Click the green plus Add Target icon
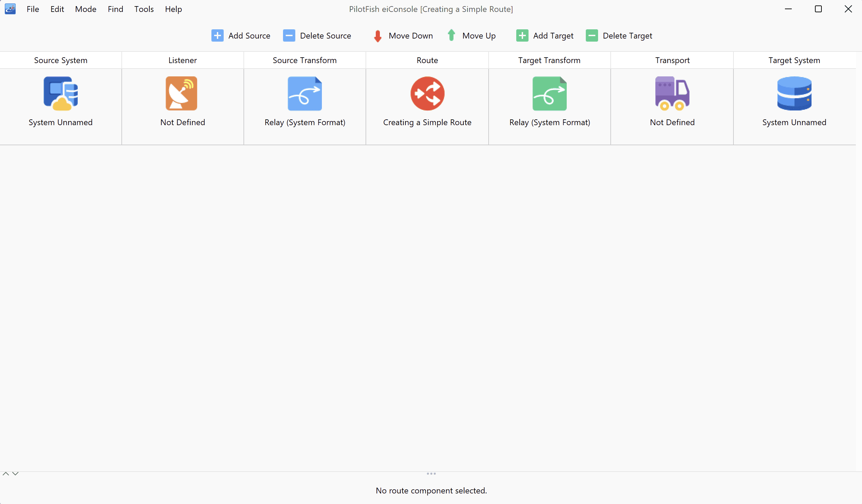The image size is (862, 504). pyautogui.click(x=522, y=35)
